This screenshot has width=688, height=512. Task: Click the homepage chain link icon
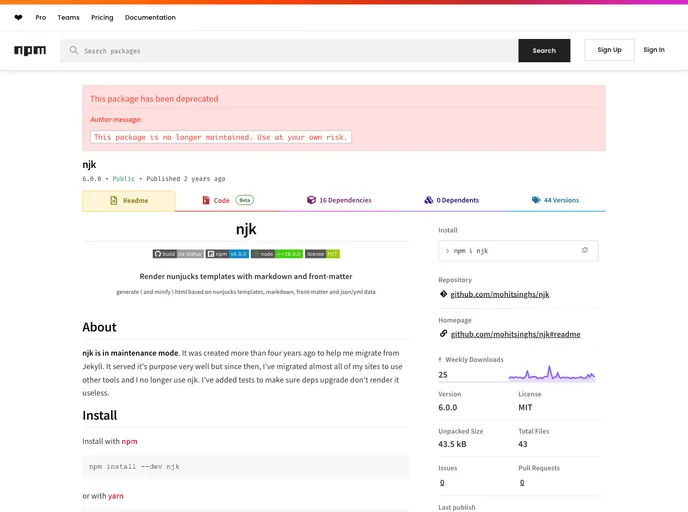pos(443,334)
